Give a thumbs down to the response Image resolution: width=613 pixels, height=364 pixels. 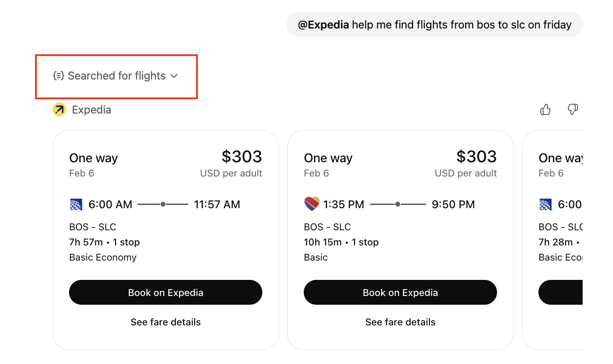tap(573, 109)
